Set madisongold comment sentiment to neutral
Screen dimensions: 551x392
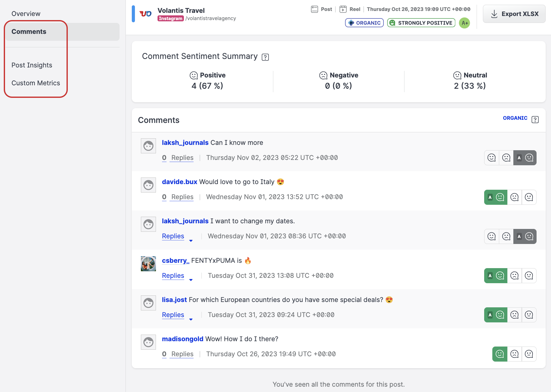[x=529, y=354]
